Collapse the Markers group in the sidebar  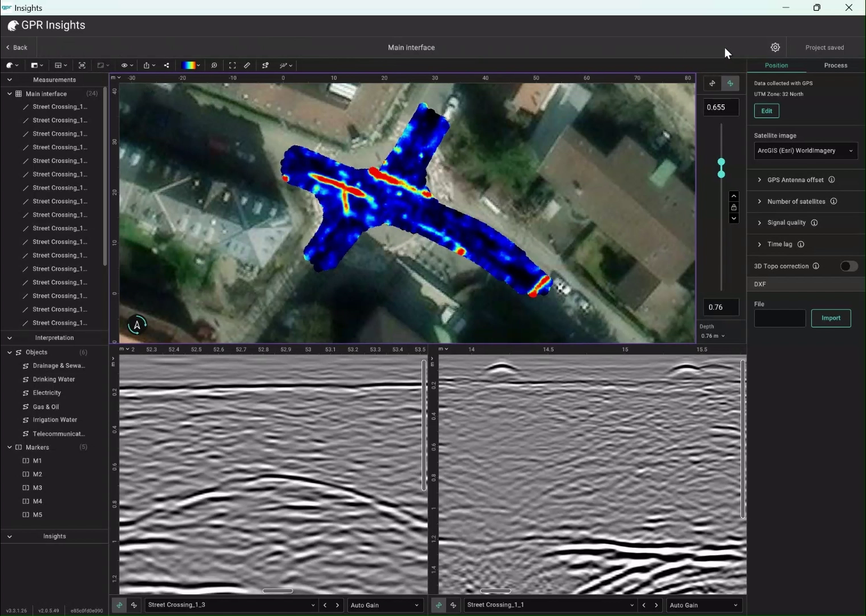pos(10,447)
